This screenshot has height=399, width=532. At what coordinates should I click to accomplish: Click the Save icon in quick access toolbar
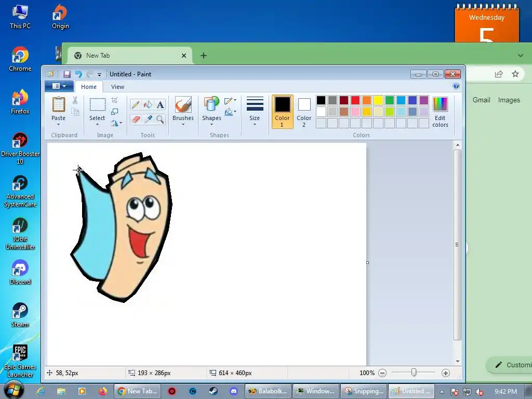(67, 74)
